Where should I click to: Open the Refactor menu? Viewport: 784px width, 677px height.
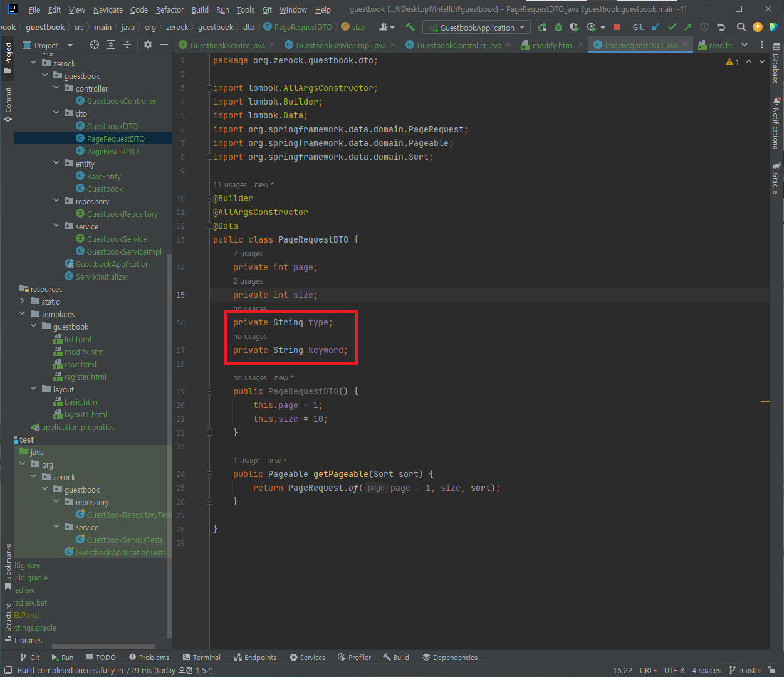pyautogui.click(x=170, y=9)
